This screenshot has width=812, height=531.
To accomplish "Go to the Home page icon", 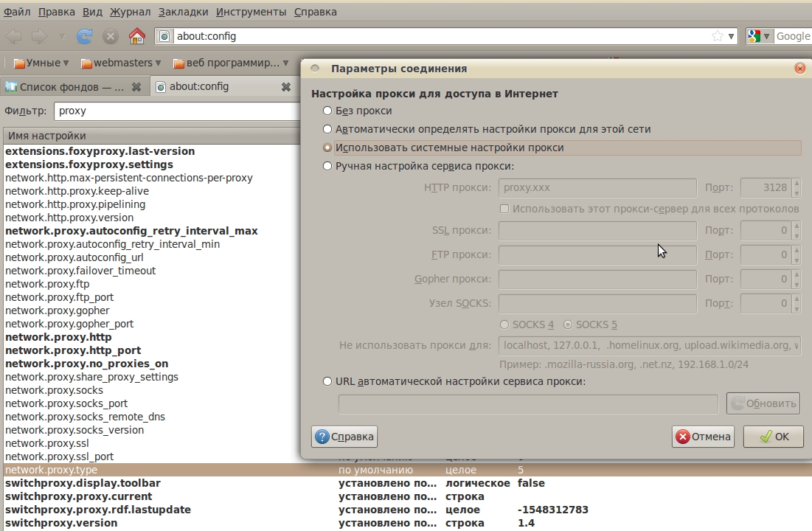I will [137, 36].
